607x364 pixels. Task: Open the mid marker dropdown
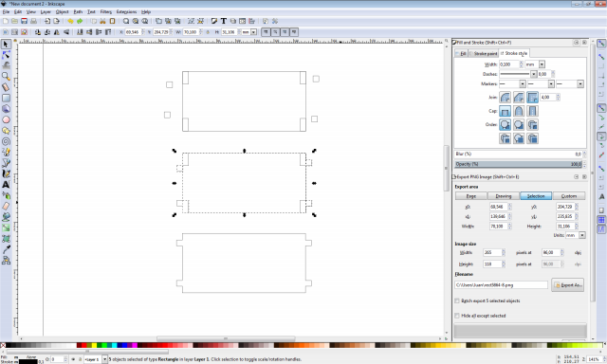pyautogui.click(x=551, y=84)
